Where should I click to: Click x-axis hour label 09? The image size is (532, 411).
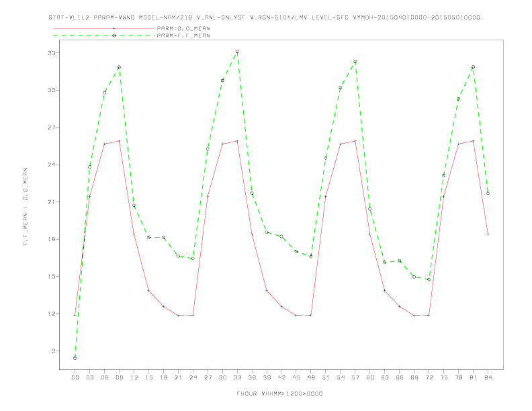[x=119, y=377]
